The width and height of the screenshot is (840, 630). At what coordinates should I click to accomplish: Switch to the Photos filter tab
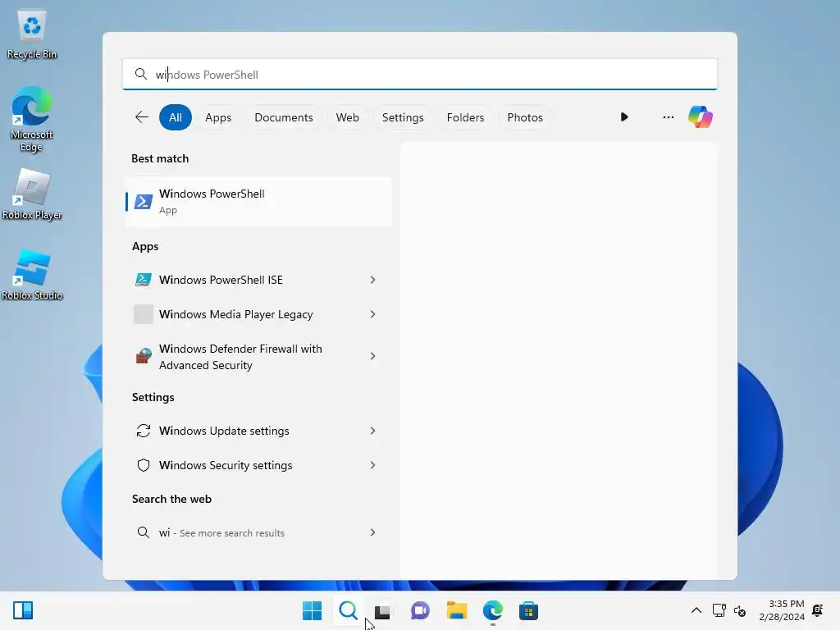coord(525,116)
